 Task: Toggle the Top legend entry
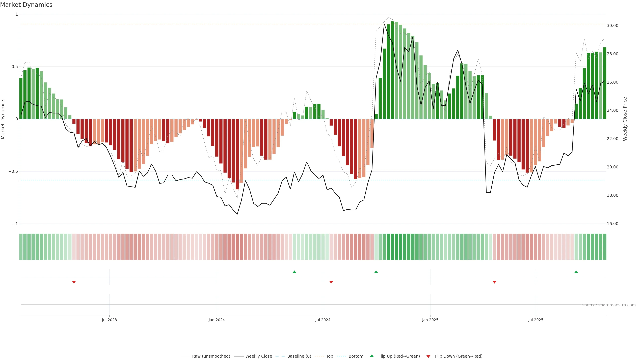click(330, 356)
